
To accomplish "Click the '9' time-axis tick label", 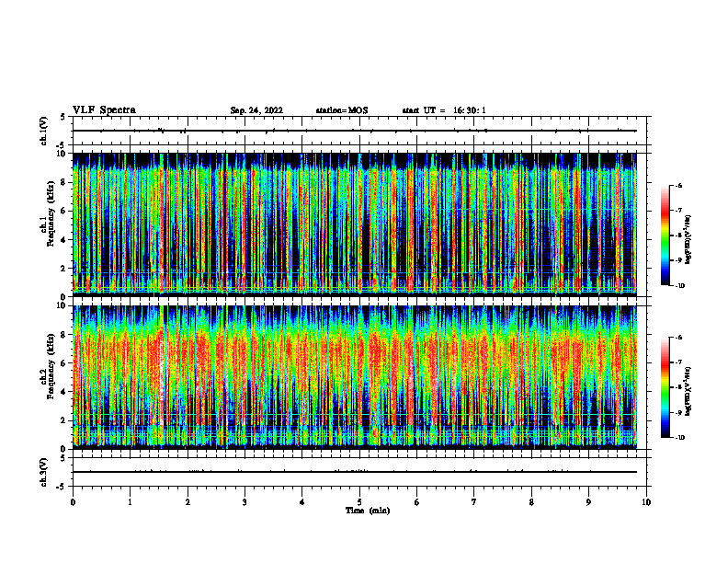I will [588, 502].
